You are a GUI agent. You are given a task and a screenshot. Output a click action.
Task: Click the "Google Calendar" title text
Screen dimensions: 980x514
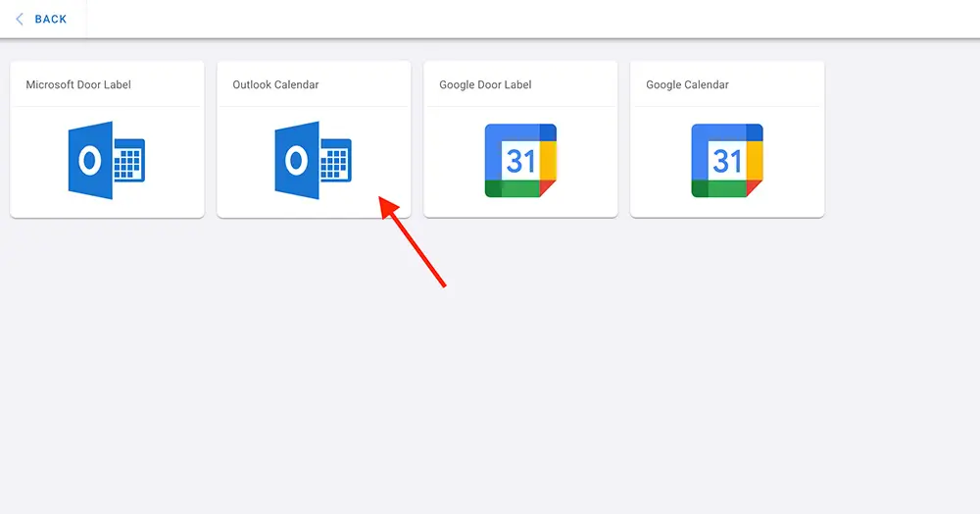[x=687, y=84]
